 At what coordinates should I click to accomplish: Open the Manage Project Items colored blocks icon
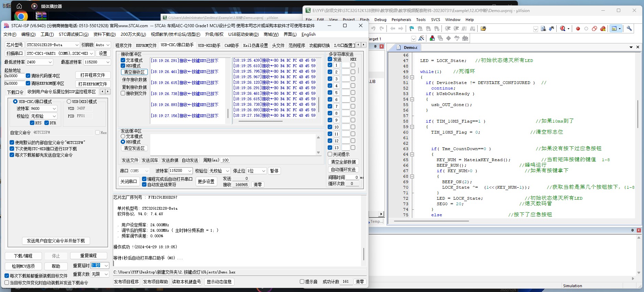[x=432, y=38]
